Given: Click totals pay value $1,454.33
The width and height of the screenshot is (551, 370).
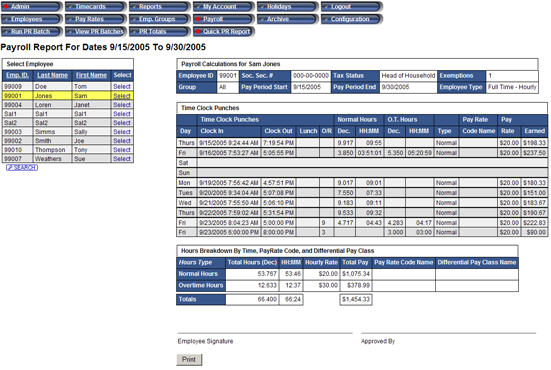Looking at the screenshot, I should pos(356,299).
